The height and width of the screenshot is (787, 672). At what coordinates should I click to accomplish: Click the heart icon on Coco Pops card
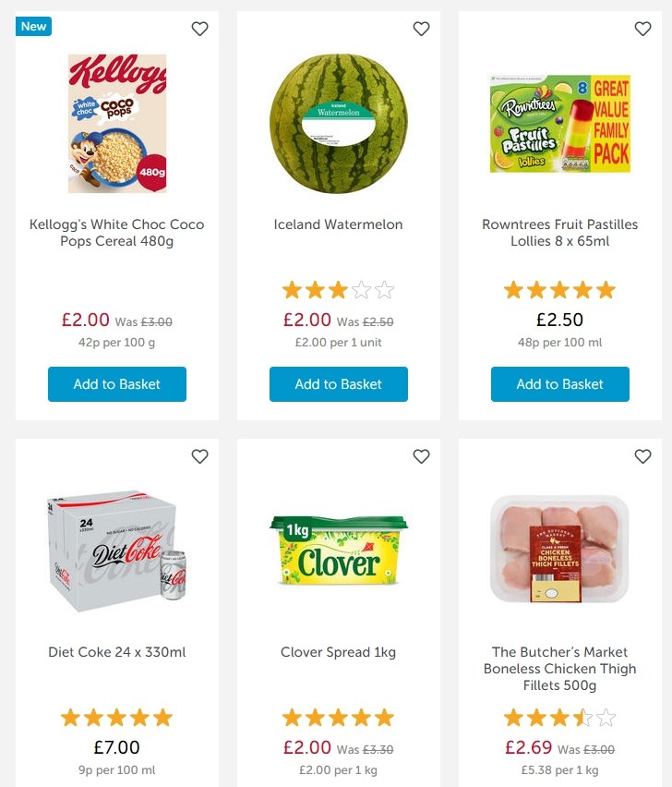pyautogui.click(x=199, y=29)
